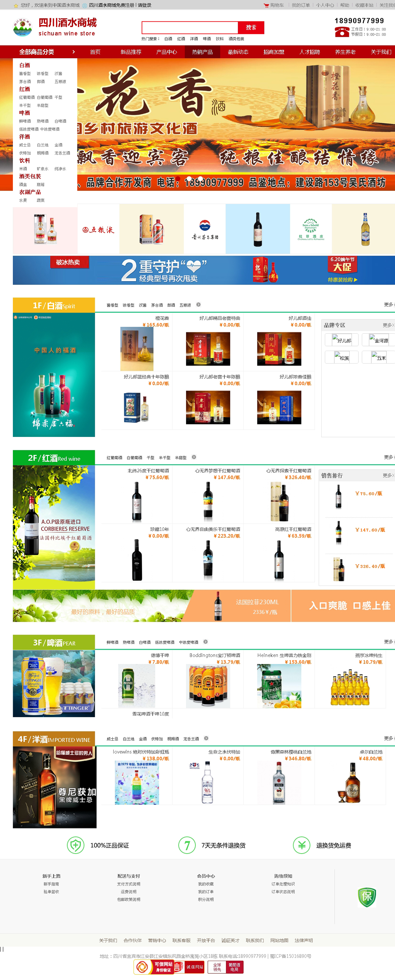Image resolution: width=395 pixels, height=980 pixels.
Task: Expand more 洋酒 subcategories arrow
Action: click(206, 739)
